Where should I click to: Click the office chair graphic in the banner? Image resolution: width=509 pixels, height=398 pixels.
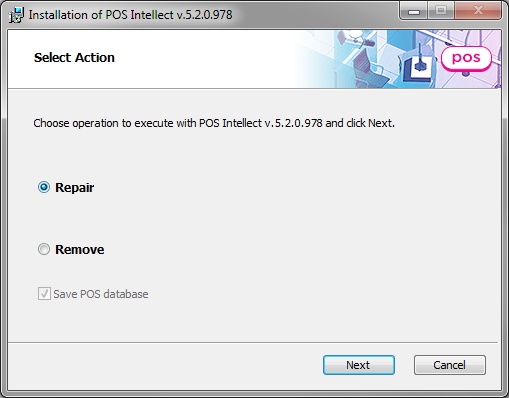[x=370, y=68]
